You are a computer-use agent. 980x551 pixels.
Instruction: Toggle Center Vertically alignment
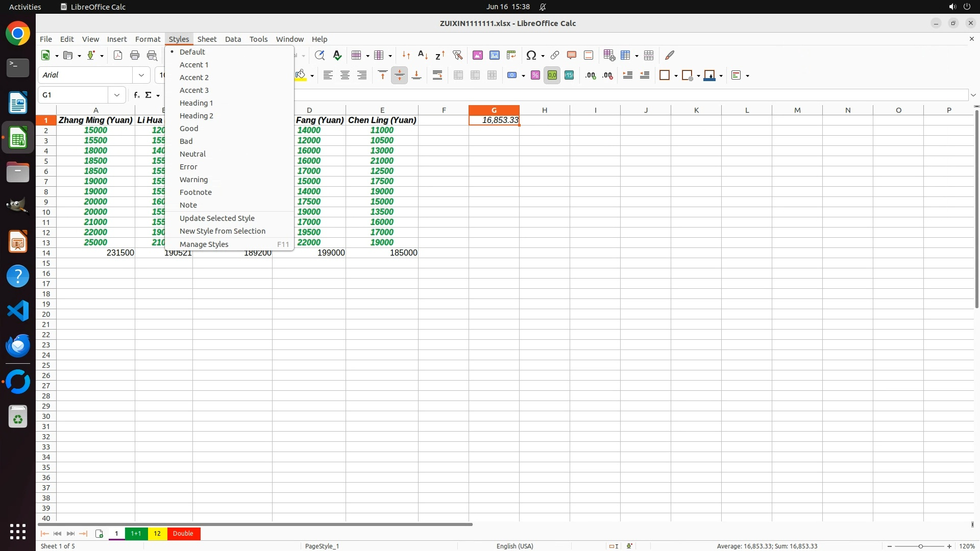click(x=400, y=76)
